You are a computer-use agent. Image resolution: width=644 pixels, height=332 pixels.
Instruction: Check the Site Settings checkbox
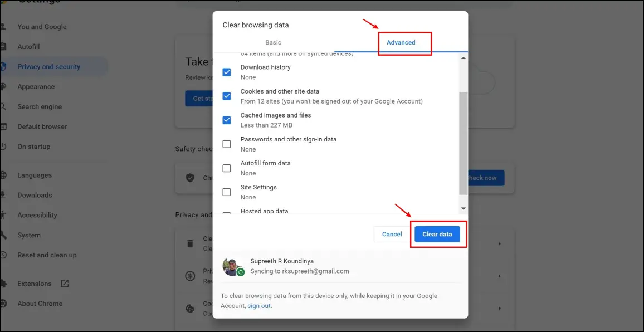(x=226, y=192)
